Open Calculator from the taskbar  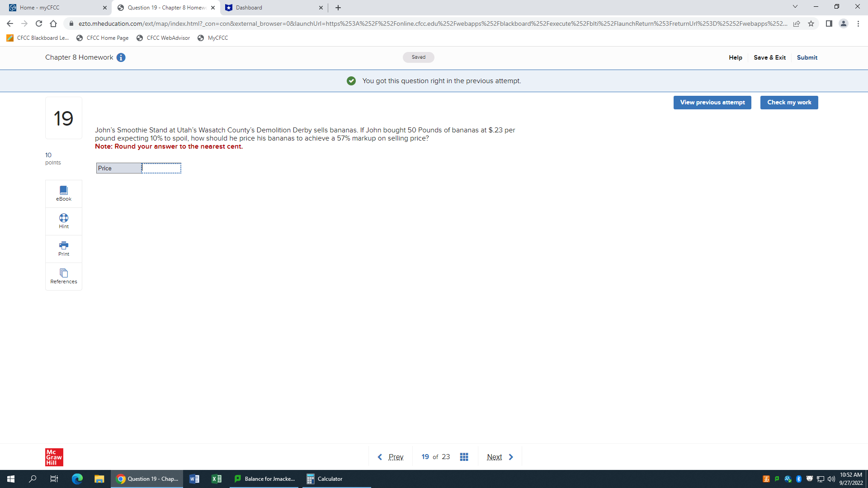[325, 479]
